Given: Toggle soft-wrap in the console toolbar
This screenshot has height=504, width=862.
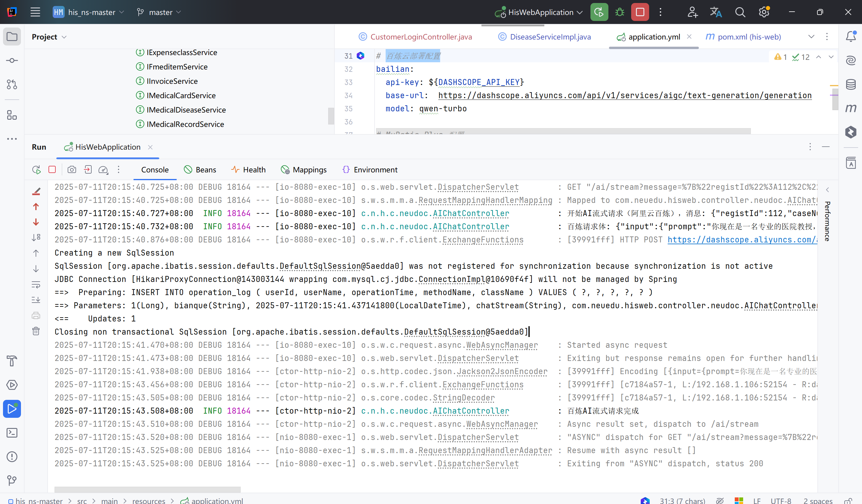Looking at the screenshot, I should click(36, 284).
